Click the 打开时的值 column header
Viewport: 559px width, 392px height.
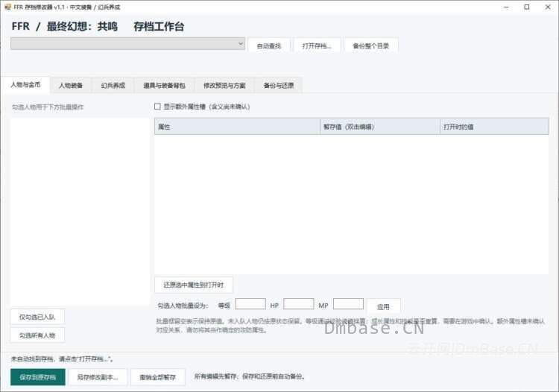[x=494, y=127]
